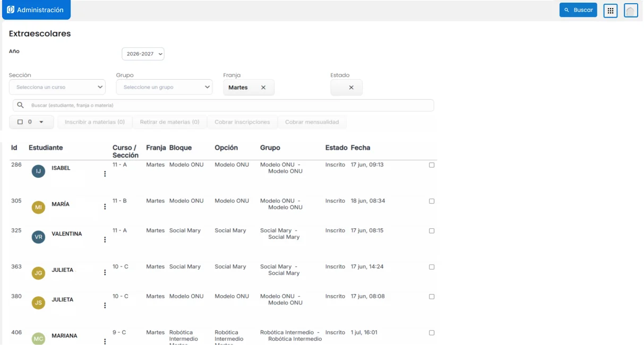Click the VR avatar for VALENTINA
The image size is (644, 345).
[38, 237]
